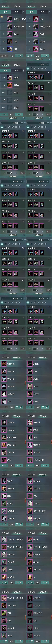Expand 已收集 filter below the 3/13 page panel
Screen dimensions: 52x644
tap(16, 123)
